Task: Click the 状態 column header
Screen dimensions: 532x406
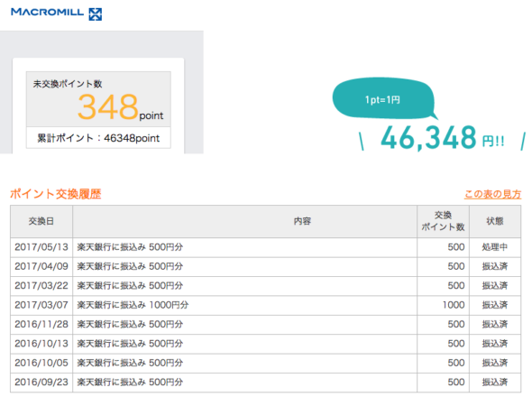Action: (495, 221)
